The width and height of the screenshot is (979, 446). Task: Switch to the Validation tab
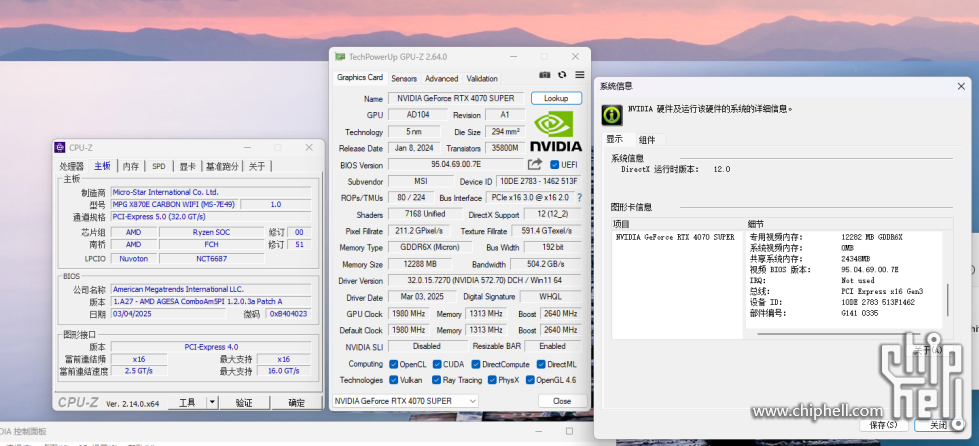coord(482,79)
